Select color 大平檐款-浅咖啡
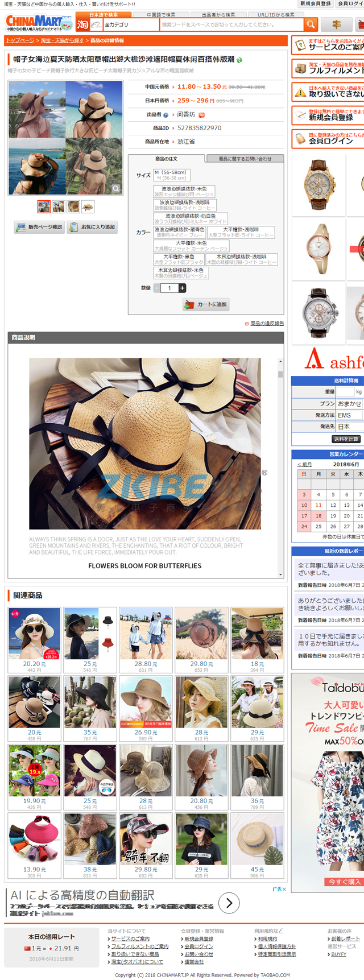364x980 pixels. pos(241,232)
